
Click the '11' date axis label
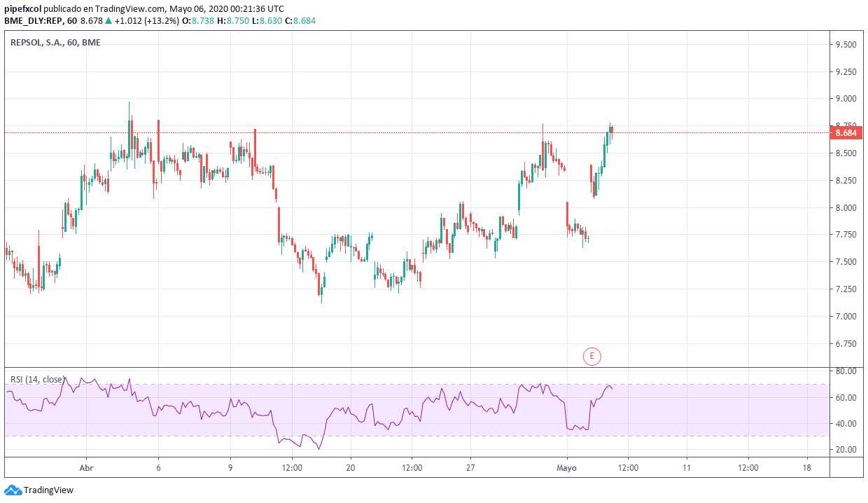point(687,467)
